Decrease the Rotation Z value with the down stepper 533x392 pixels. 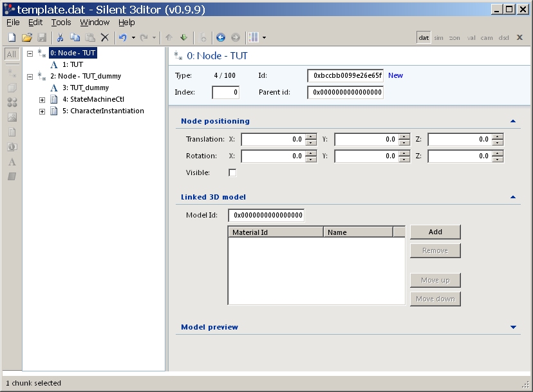pyautogui.click(x=498, y=159)
